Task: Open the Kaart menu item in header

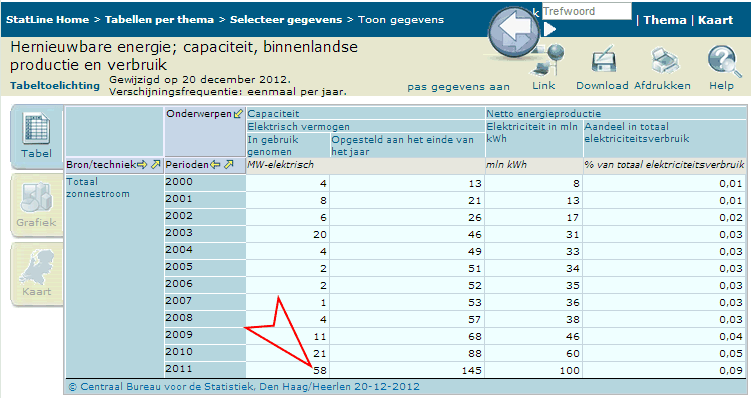Action: (716, 20)
